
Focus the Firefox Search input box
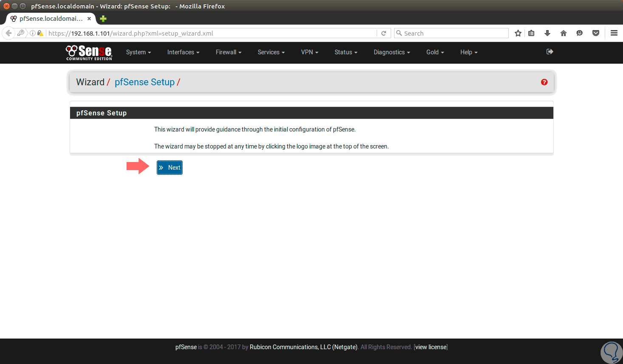point(451,33)
